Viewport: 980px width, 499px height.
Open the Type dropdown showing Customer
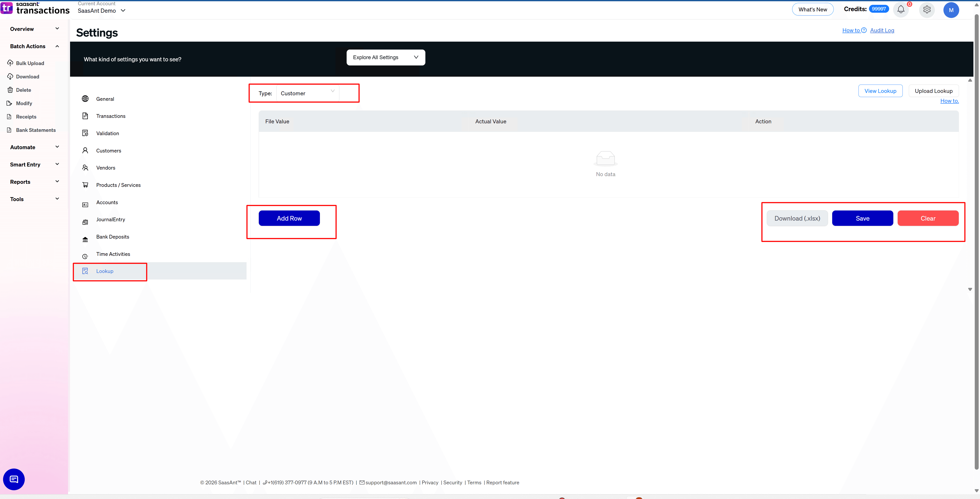click(307, 93)
